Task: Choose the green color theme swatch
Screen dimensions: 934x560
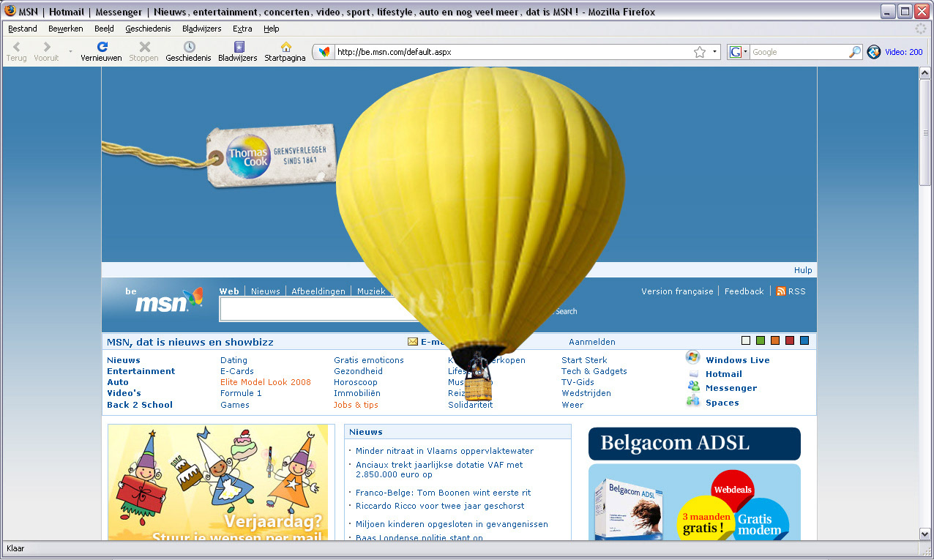Action: 761,340
